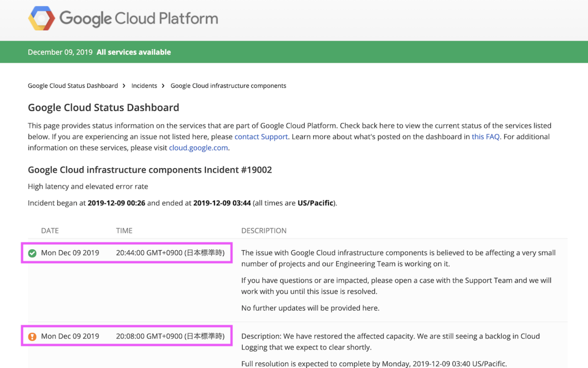The width and height of the screenshot is (588, 368).
Task: Click the 'Google Cloud Platform' header text
Action: point(139,19)
